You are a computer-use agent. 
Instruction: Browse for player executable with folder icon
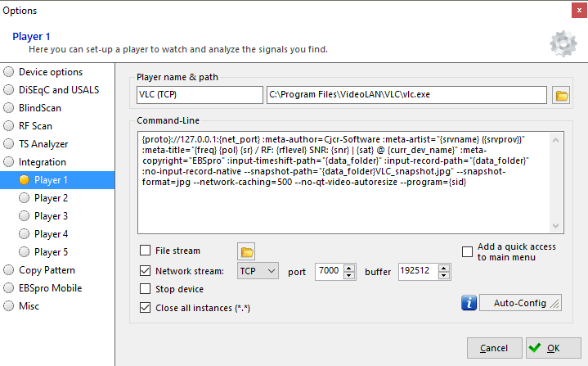pos(561,95)
